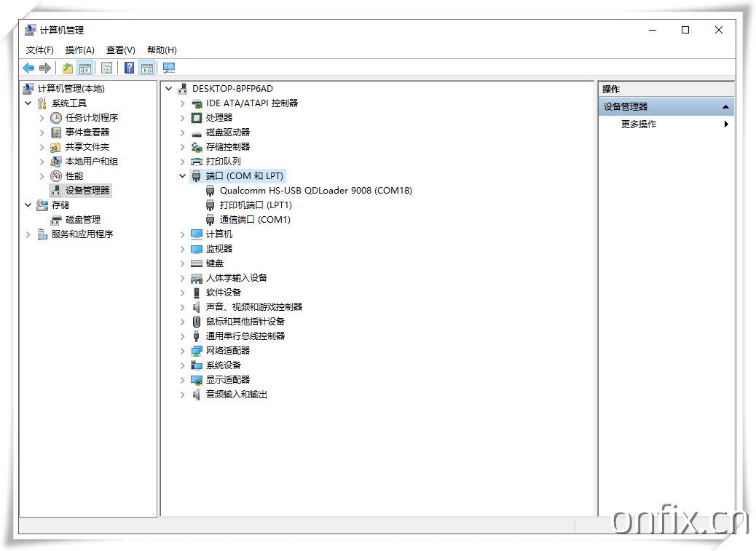Open the Properties toolbar icon
756x551 pixels.
[106, 68]
